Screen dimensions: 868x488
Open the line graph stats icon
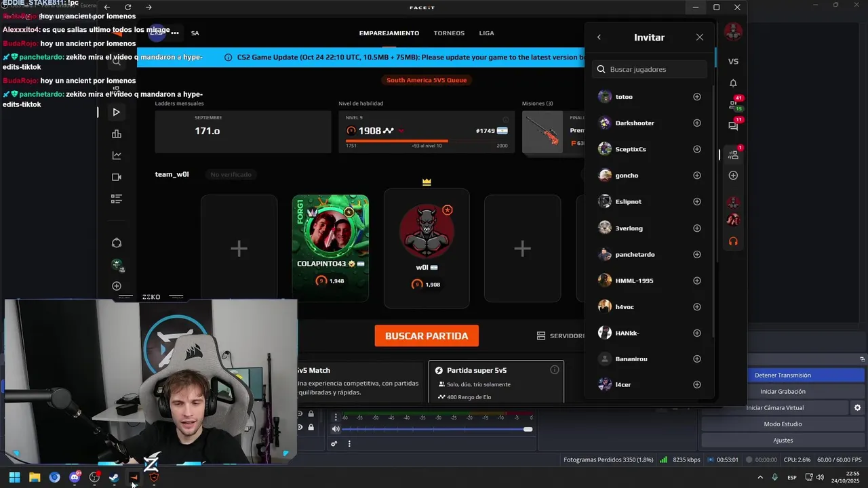click(117, 155)
